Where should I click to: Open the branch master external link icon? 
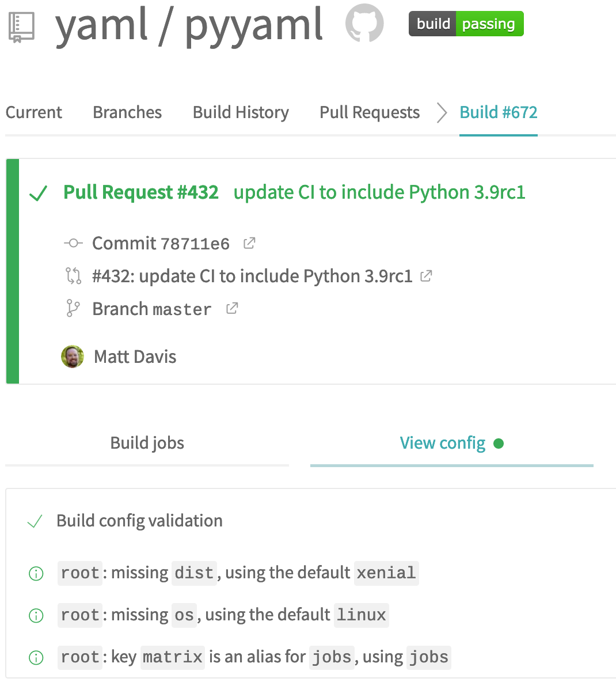pos(232,308)
